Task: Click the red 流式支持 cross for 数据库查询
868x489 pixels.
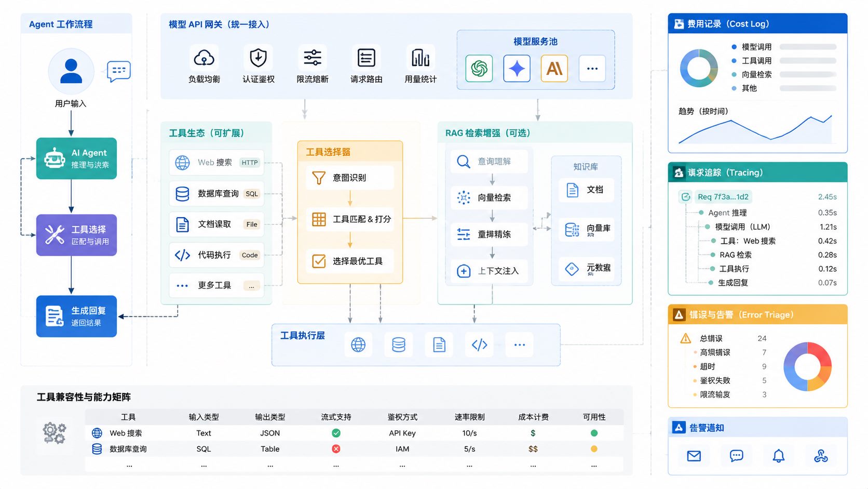Action: 336,449
